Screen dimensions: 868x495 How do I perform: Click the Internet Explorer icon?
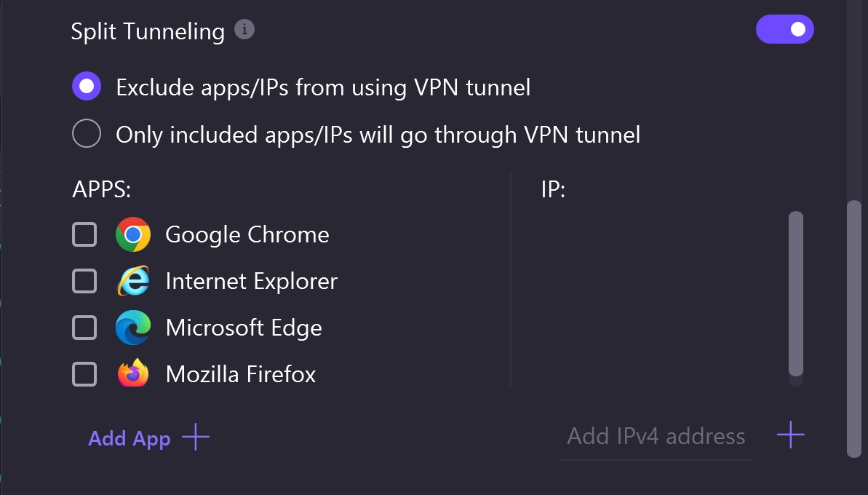point(134,280)
